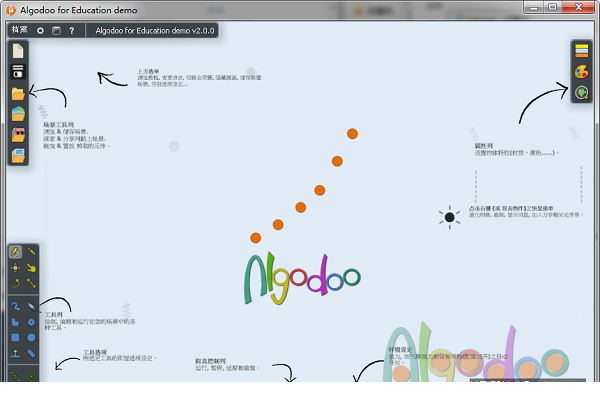Open the options gear in top menu
Screen dimensions: 600x397
(x=40, y=31)
